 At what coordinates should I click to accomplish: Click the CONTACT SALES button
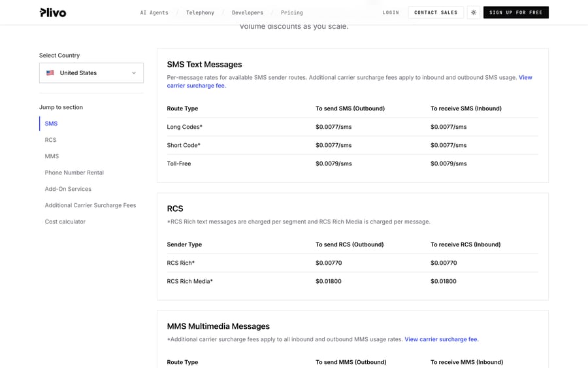[436, 12]
